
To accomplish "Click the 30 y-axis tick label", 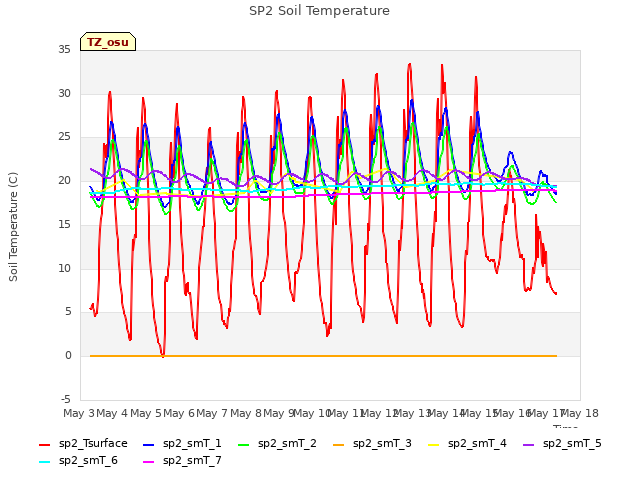I will click(64, 93).
